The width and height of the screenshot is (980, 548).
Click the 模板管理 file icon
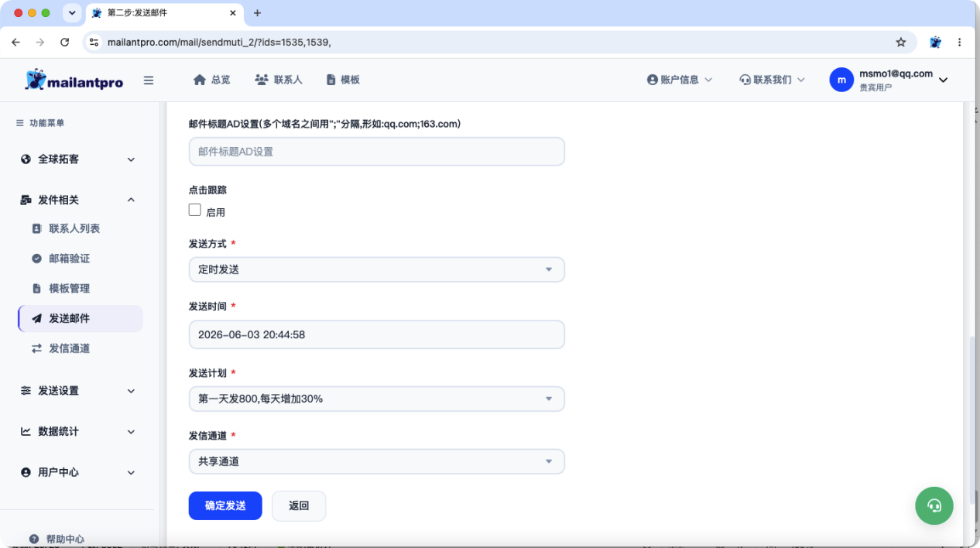click(36, 289)
